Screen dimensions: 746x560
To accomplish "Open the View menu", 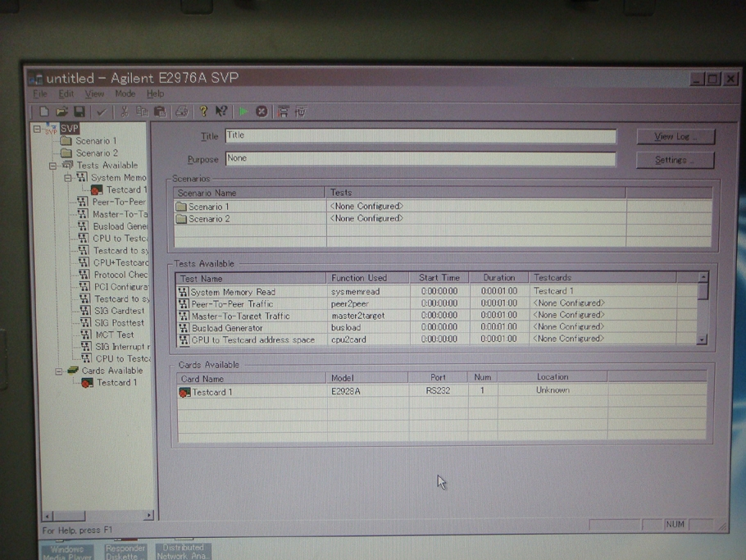I will click(x=94, y=93).
